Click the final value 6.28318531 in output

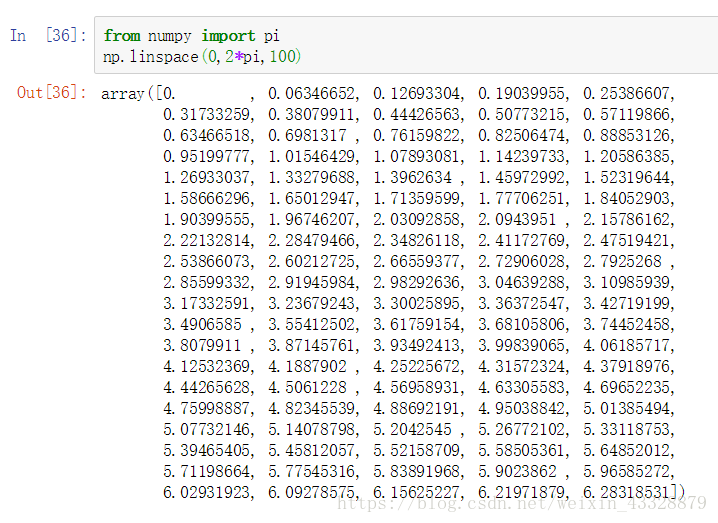click(626, 493)
